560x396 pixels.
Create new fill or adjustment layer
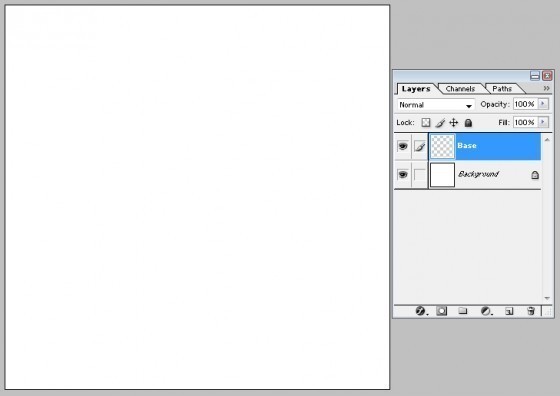pos(486,311)
